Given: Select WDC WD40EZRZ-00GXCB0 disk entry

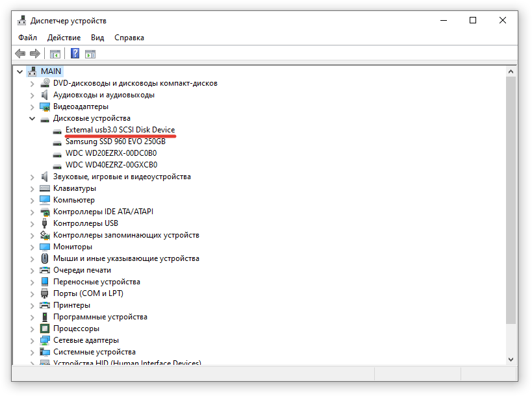Looking at the screenshot, I should point(111,165).
